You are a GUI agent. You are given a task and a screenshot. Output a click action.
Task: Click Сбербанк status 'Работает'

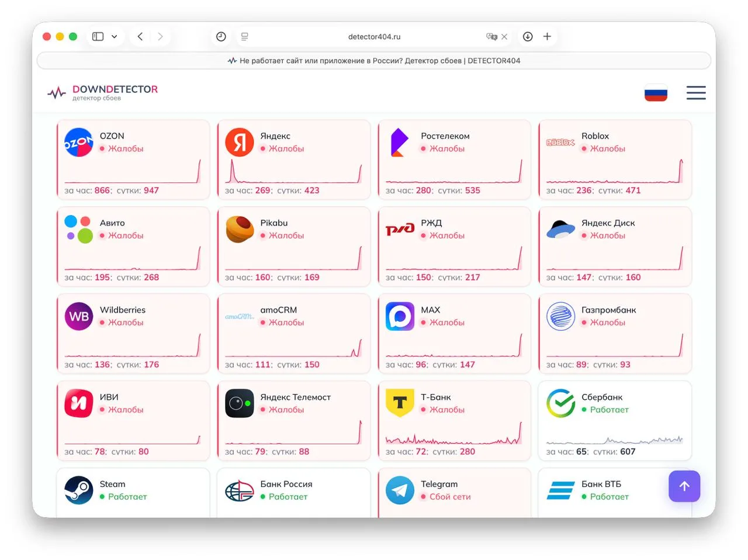tap(610, 409)
